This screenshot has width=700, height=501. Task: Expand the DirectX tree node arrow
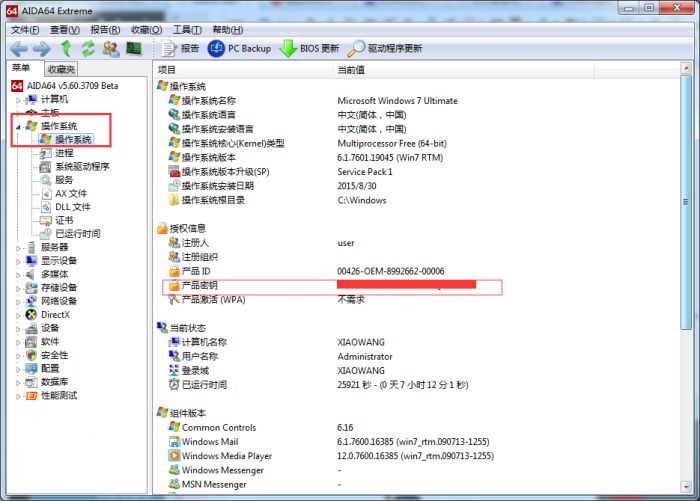tap(18, 316)
